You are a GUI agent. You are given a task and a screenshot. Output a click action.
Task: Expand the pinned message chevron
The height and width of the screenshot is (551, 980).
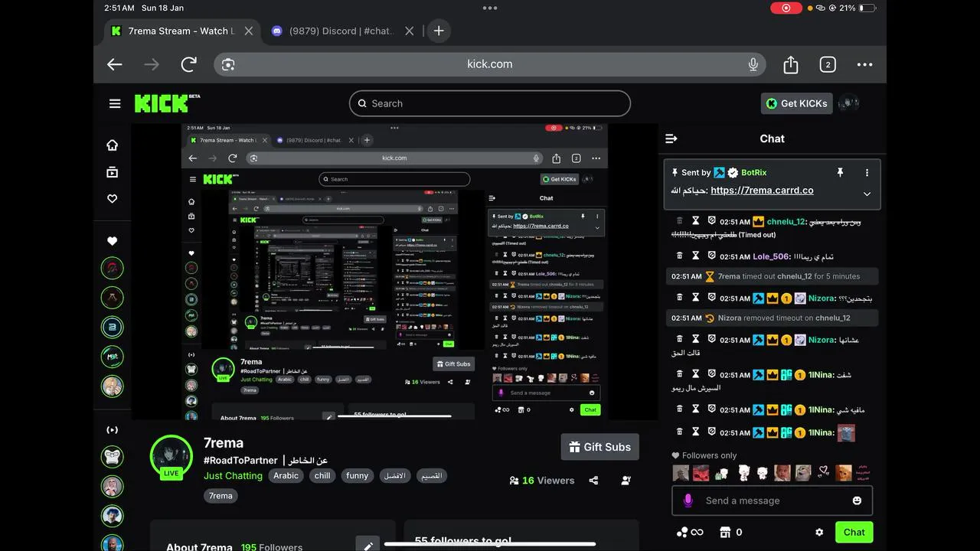[x=867, y=194]
